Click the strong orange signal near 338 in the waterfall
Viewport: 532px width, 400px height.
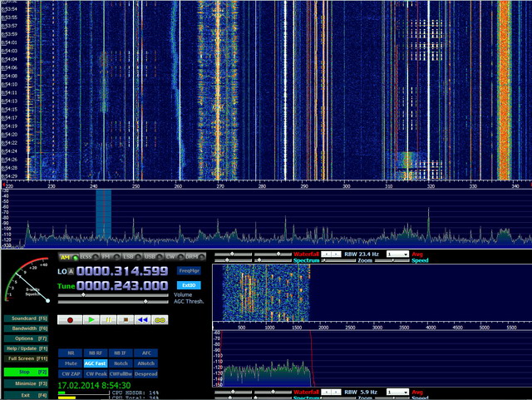pyautogui.click(x=505, y=90)
